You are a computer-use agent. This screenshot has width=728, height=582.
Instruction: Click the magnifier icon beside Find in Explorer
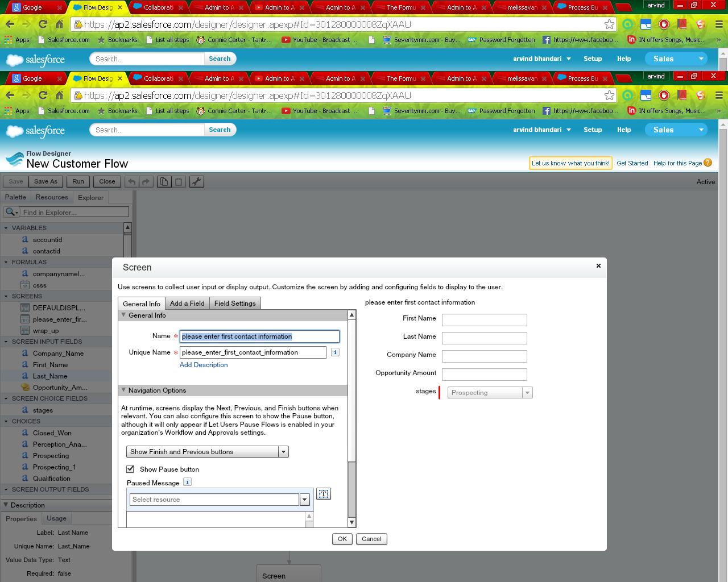pos(11,212)
